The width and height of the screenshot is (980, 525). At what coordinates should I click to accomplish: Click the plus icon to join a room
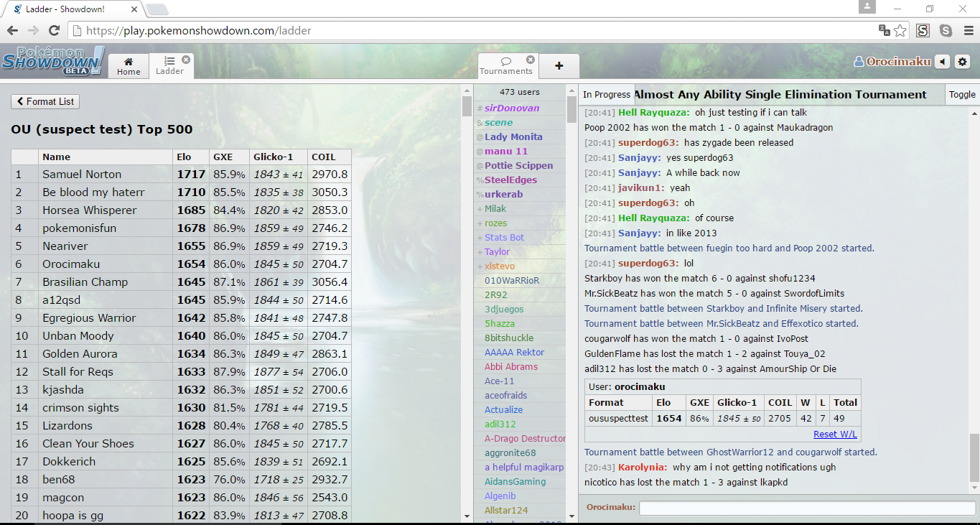pyautogui.click(x=559, y=66)
